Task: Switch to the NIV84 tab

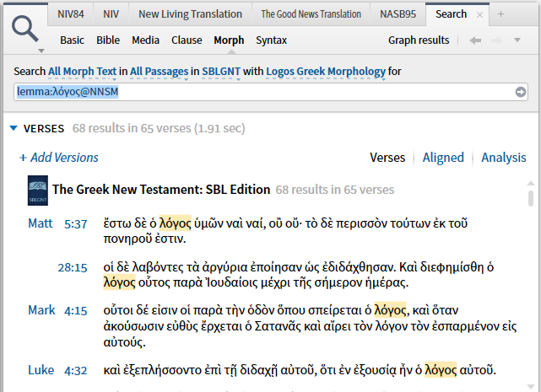Action: pyautogui.click(x=71, y=14)
